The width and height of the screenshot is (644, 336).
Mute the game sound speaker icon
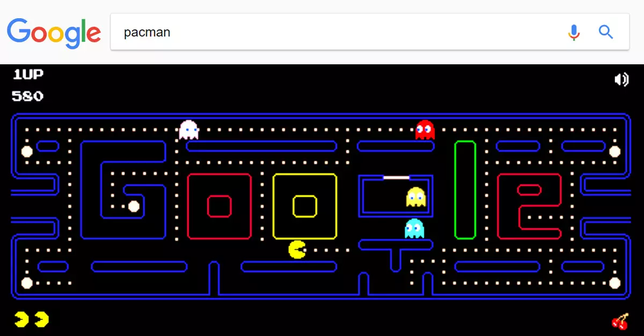(x=621, y=80)
